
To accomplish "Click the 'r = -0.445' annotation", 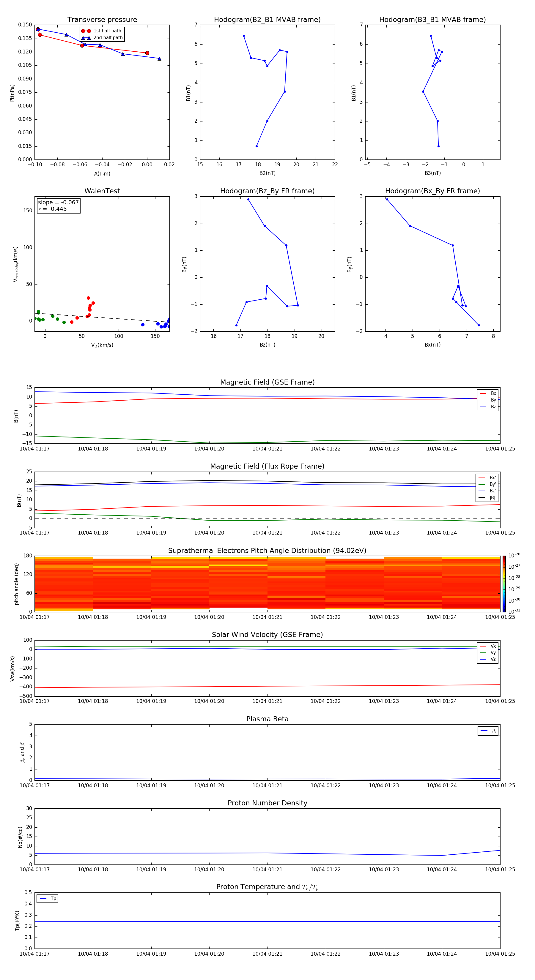I will coord(53,209).
